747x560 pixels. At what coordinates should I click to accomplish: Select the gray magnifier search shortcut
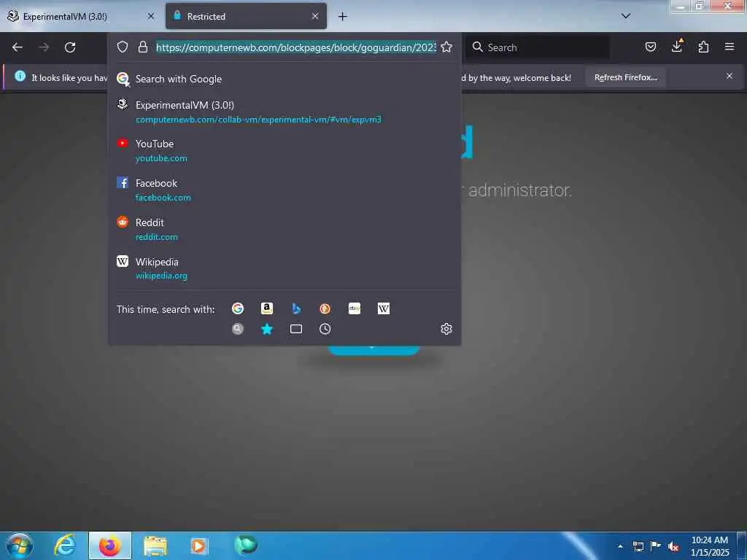coord(238,329)
